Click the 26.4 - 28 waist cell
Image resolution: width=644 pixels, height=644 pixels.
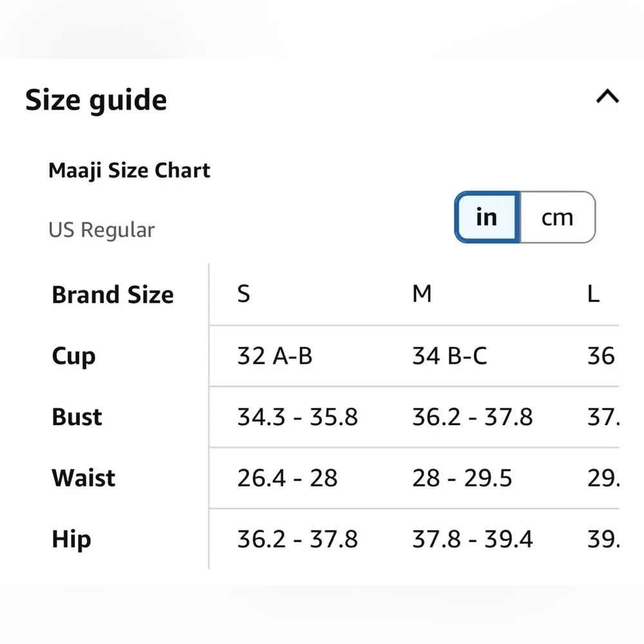coord(287,478)
